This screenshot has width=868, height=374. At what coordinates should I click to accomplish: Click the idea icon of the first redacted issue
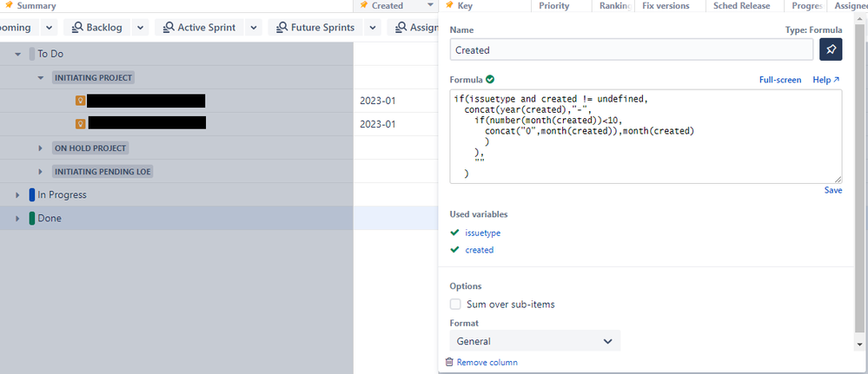(x=80, y=101)
